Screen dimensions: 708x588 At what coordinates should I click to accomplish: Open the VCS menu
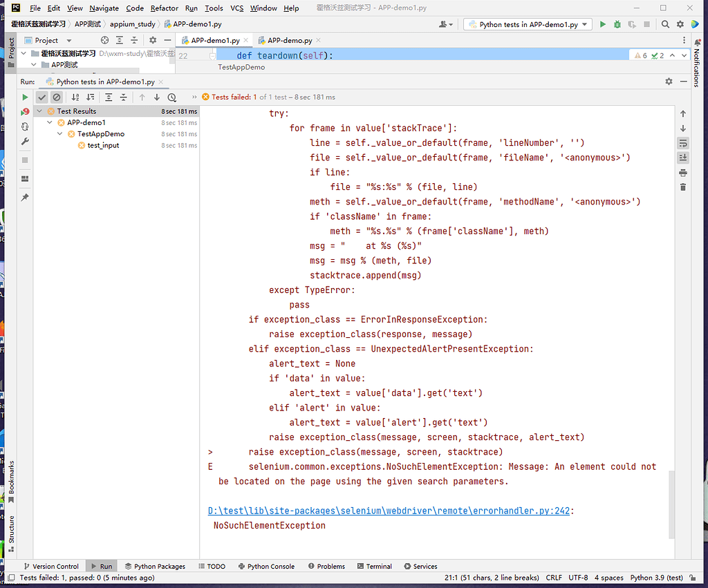[x=236, y=8]
